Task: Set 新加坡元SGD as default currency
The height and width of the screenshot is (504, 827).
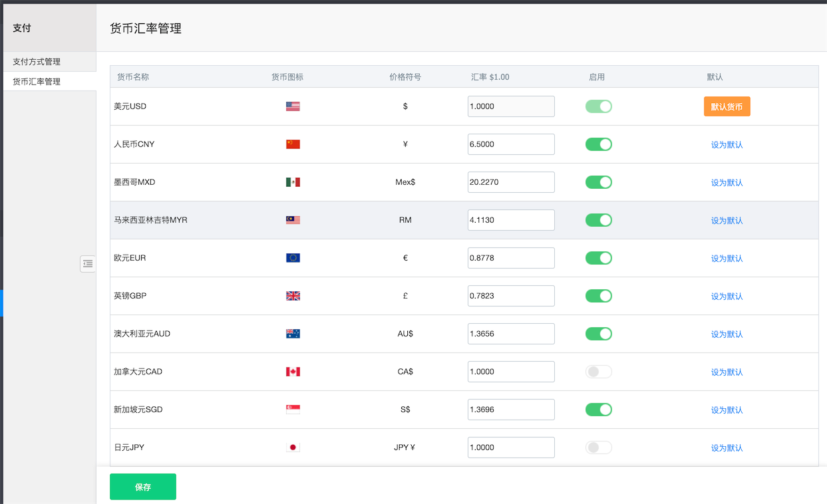Action: pyautogui.click(x=727, y=410)
